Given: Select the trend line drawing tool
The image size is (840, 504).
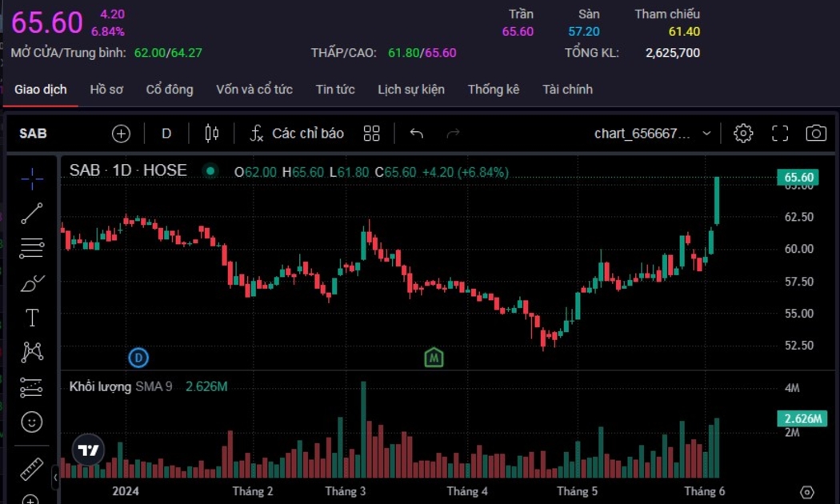Looking at the screenshot, I should (32, 213).
